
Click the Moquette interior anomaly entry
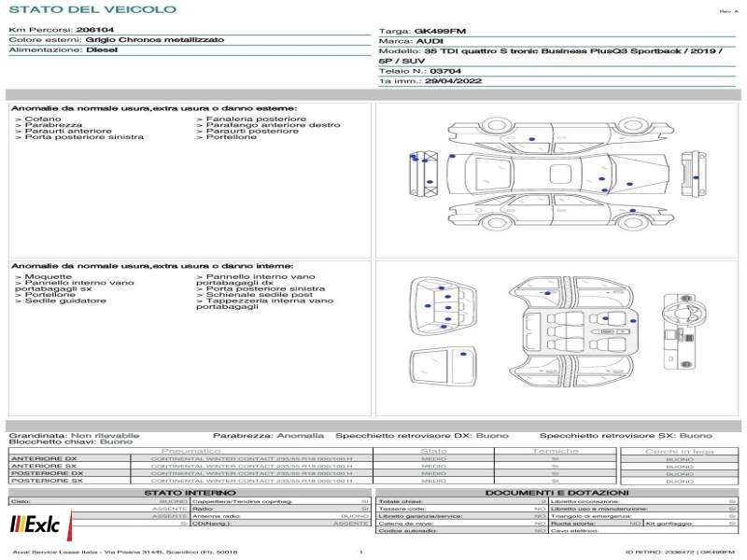tap(49, 276)
